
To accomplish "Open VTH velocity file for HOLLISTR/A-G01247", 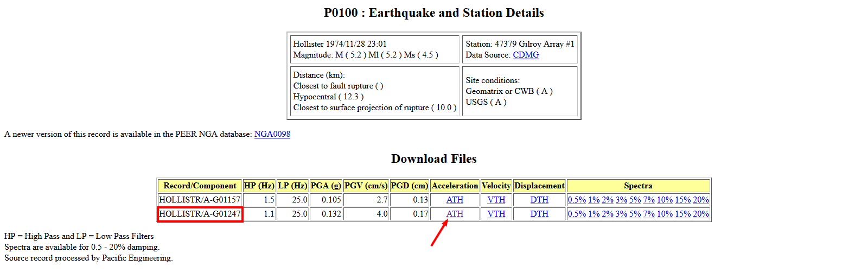I will tap(496, 214).
